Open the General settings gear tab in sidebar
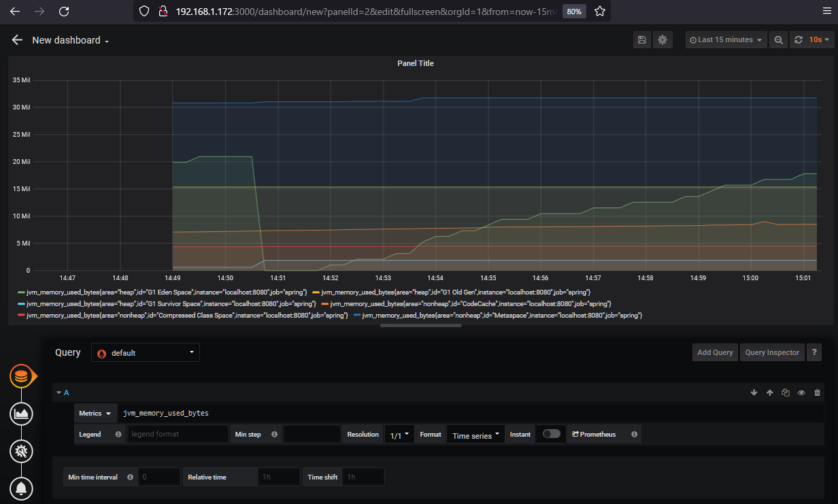 tap(22, 451)
